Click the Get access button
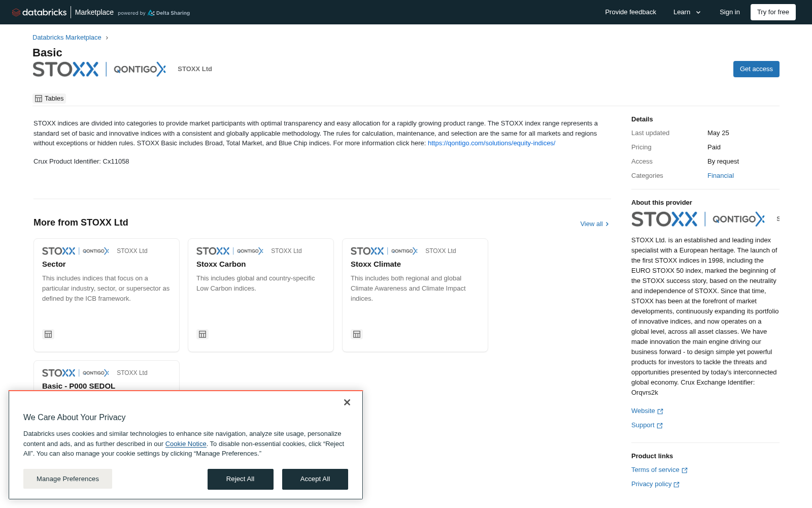 [x=756, y=69]
